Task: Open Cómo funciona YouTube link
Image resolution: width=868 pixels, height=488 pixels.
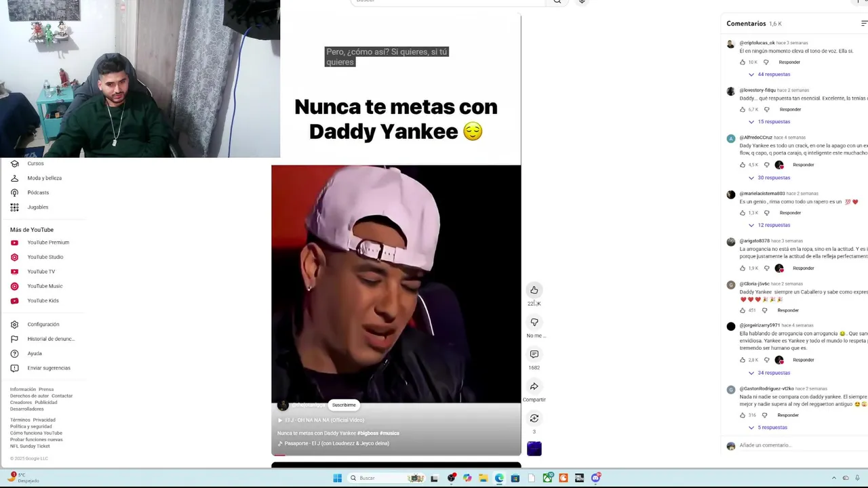Action: (36, 433)
